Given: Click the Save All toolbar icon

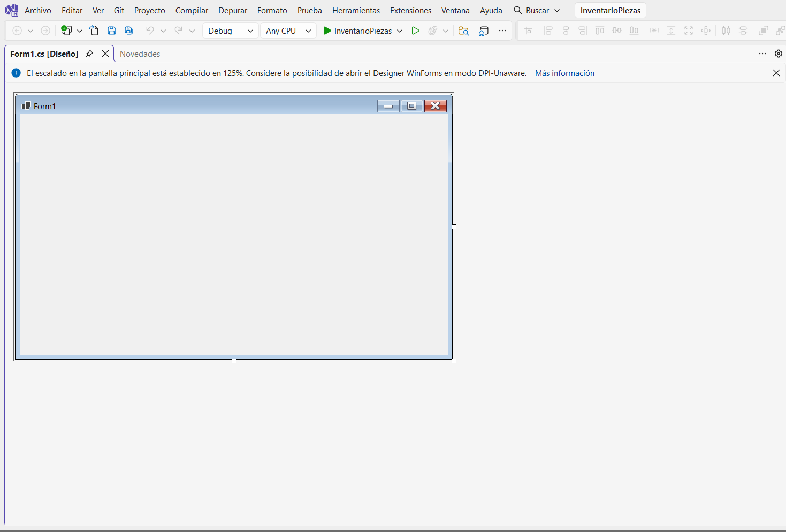Looking at the screenshot, I should pos(129,31).
